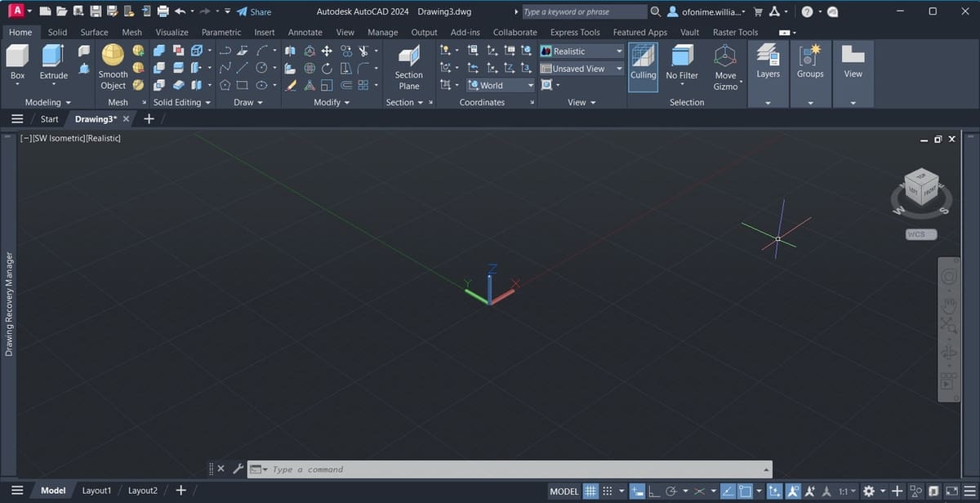
Task: Pick the Polygon draw tool
Action: pos(225,85)
